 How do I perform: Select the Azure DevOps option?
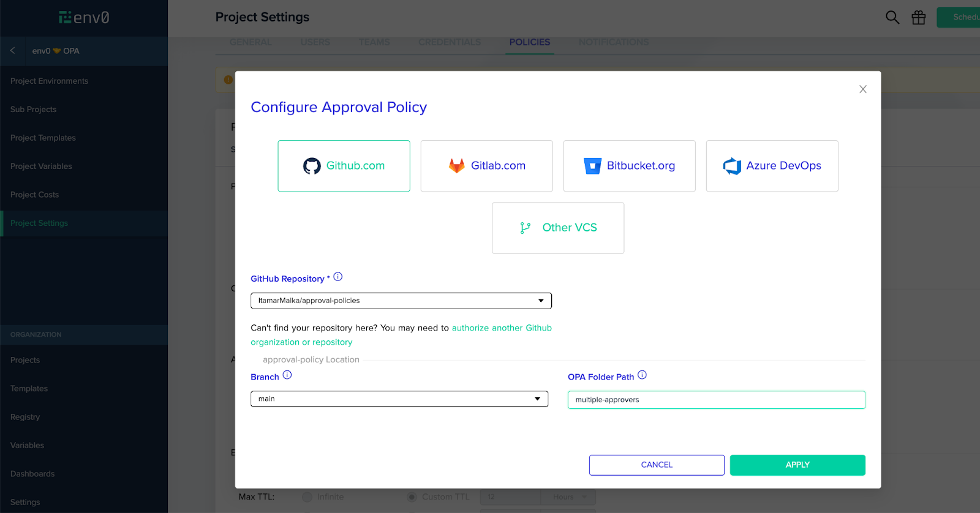(772, 166)
